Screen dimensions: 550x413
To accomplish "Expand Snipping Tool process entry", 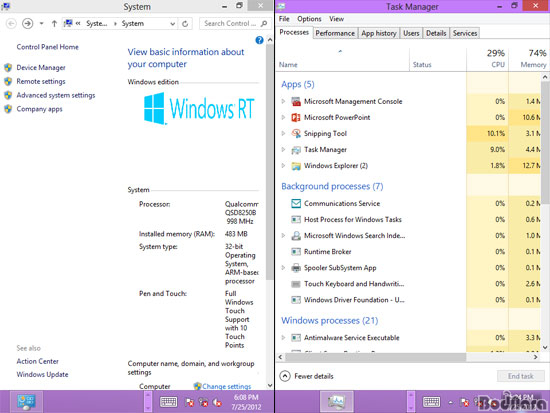I will click(x=283, y=133).
